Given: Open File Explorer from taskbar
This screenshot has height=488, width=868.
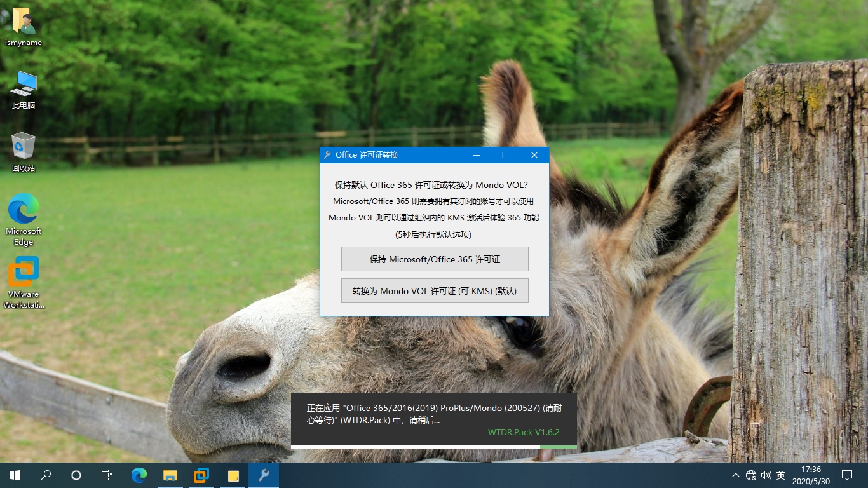Looking at the screenshot, I should coord(170,475).
